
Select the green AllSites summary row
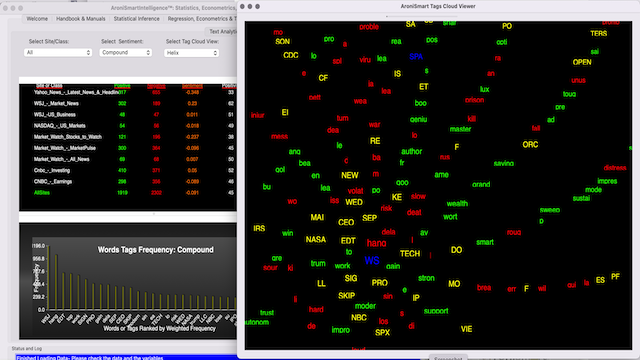(128, 193)
